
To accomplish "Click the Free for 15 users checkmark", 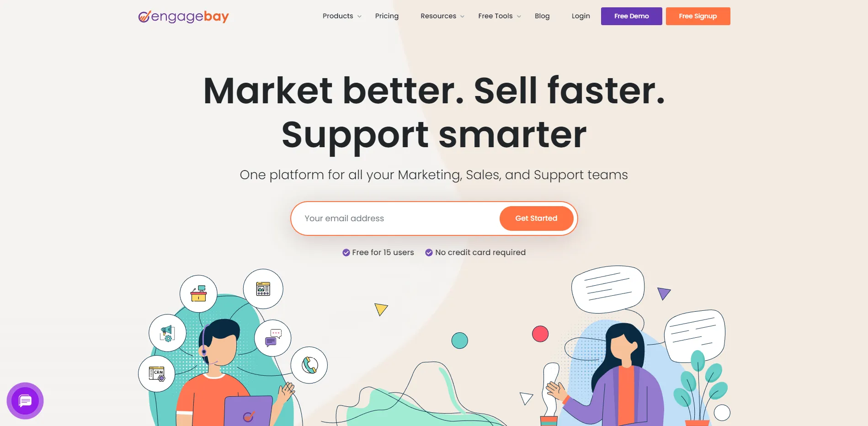I will click(346, 252).
